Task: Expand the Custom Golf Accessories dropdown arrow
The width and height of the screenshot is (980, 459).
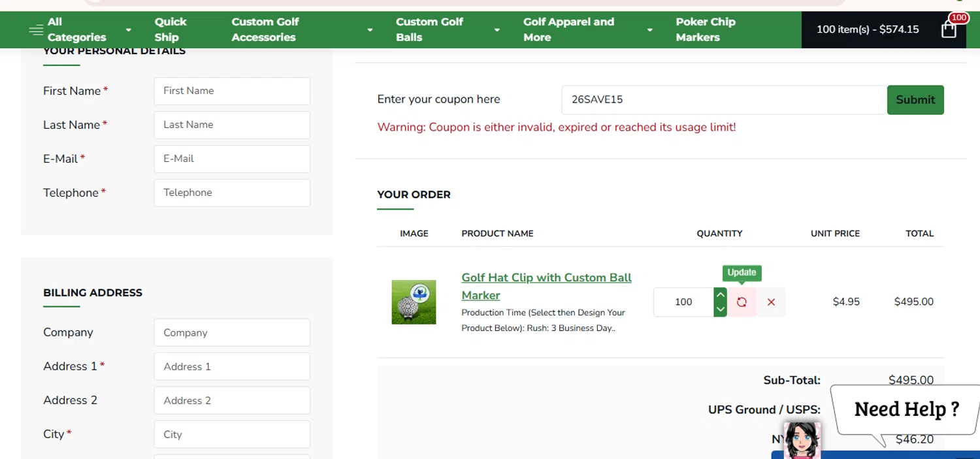Action: pyautogui.click(x=370, y=30)
